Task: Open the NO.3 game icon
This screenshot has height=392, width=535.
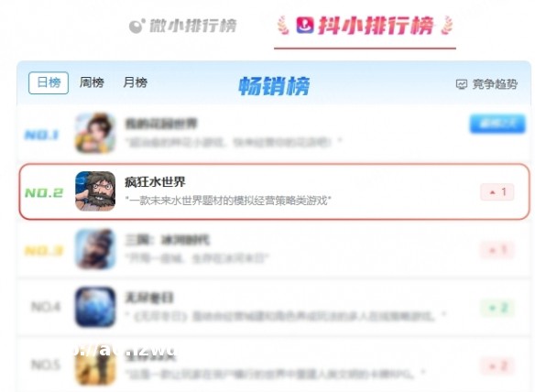Action: [x=95, y=249]
